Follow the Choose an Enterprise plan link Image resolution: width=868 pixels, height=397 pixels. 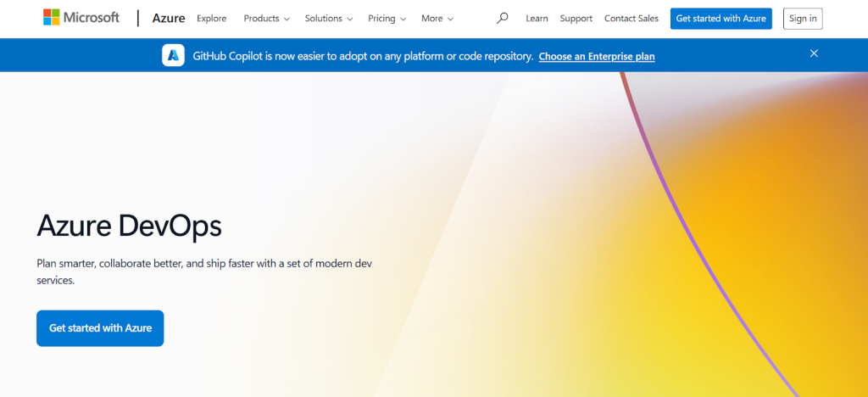click(597, 57)
